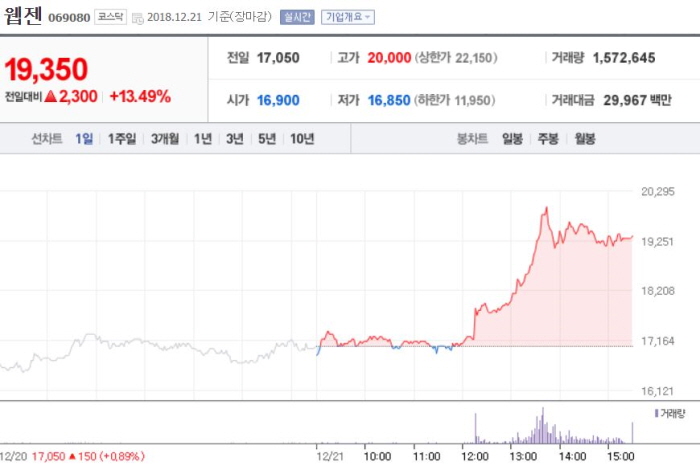The image size is (700, 474).
Task: Open the 주봉 weekly candle chart
Action: point(548,139)
